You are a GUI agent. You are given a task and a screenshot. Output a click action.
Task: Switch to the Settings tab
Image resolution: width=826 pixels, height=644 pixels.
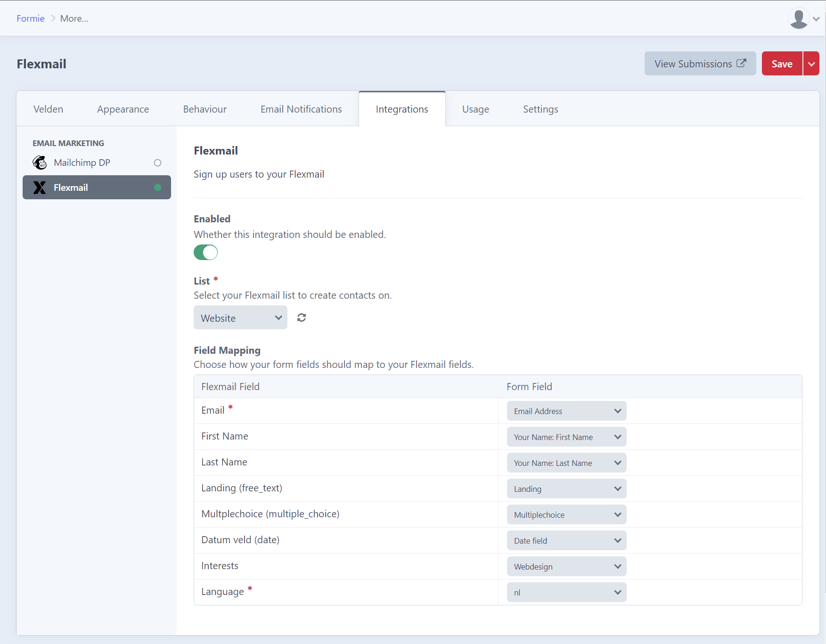540,109
